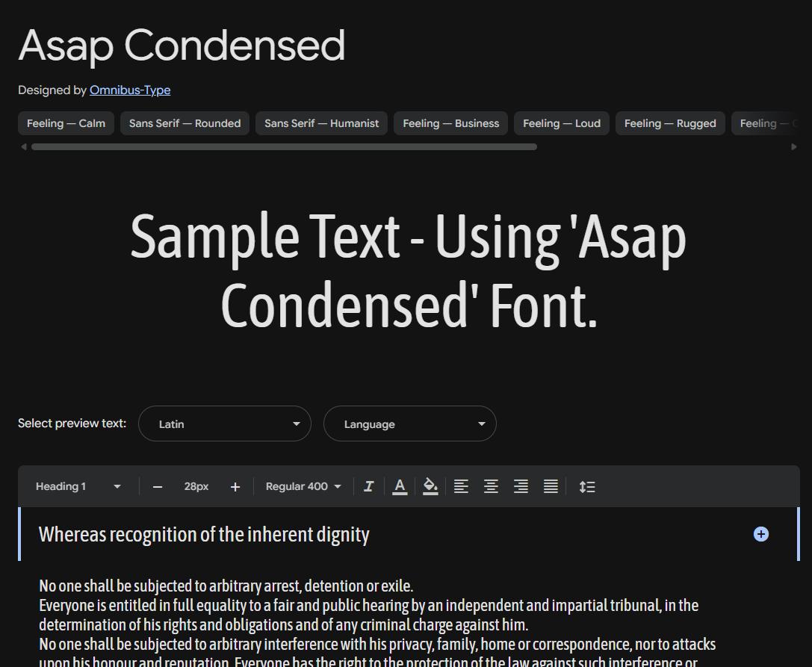Open the line spacing options
This screenshot has height=667, width=812.
coord(586,486)
